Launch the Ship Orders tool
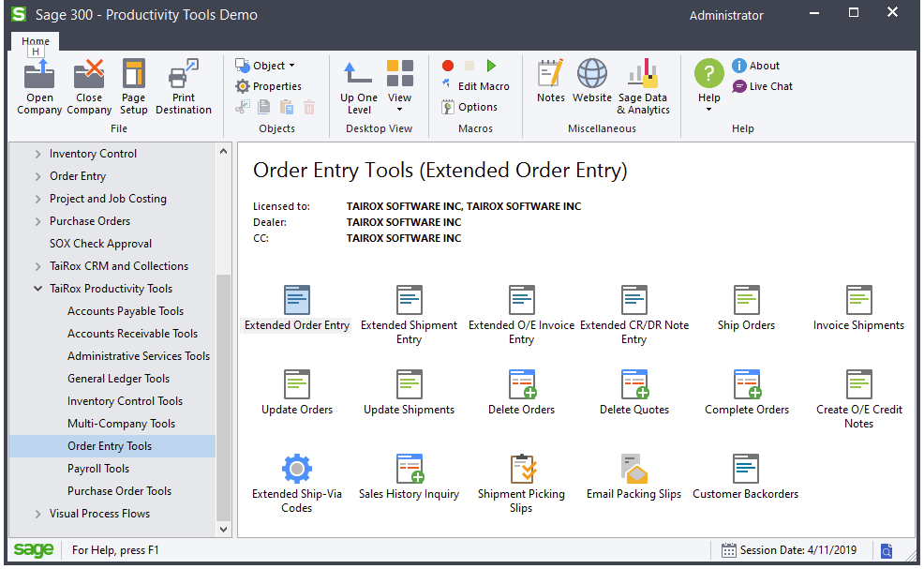This screenshot has height=569, width=924. [x=747, y=300]
